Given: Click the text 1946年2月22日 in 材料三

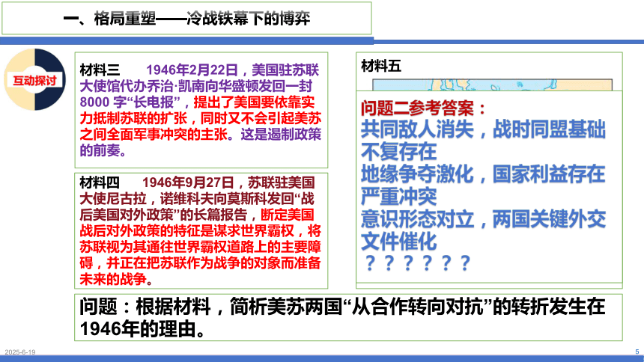Looking at the screenshot, I should tap(192, 70).
